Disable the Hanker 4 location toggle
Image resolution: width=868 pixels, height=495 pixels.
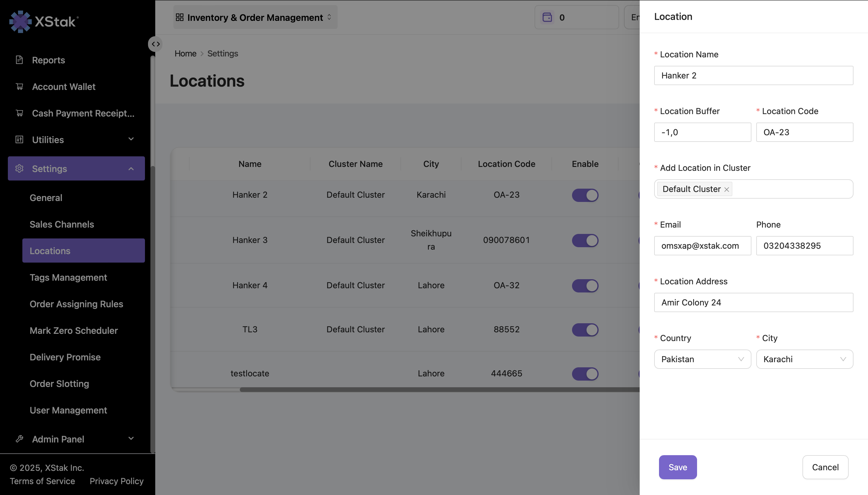[x=585, y=286]
